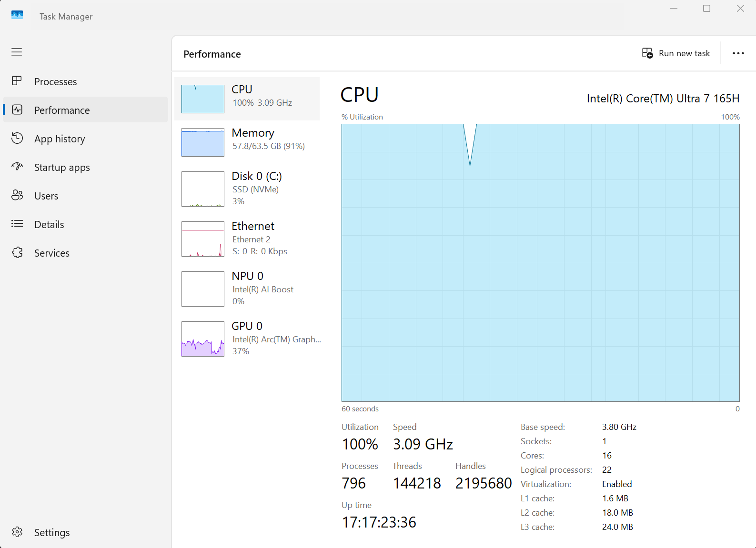Click the Disk 0 (C:) label
Viewport: 756px width, 548px height.
(x=257, y=176)
